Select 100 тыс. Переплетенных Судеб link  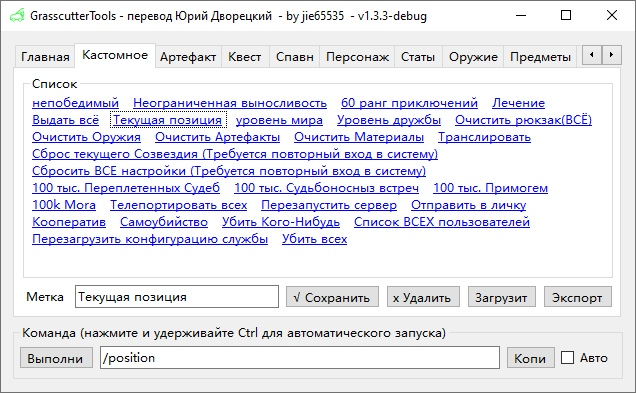click(126, 188)
